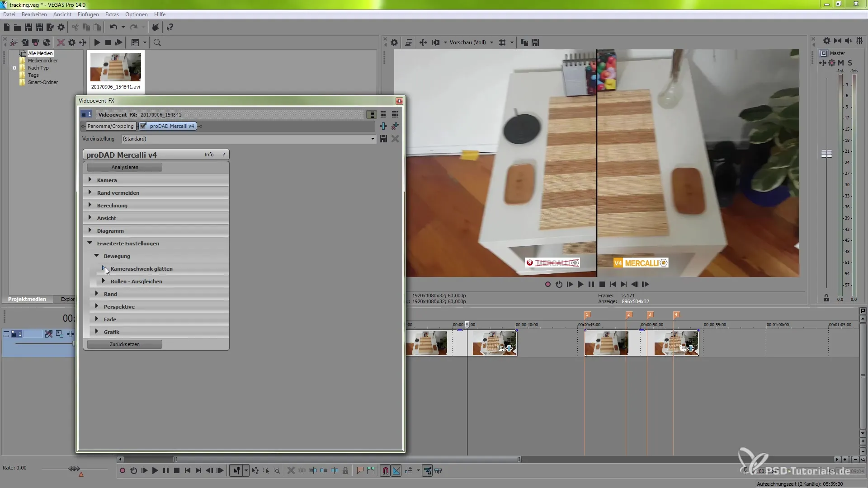Open the Datei menu

coord(9,14)
